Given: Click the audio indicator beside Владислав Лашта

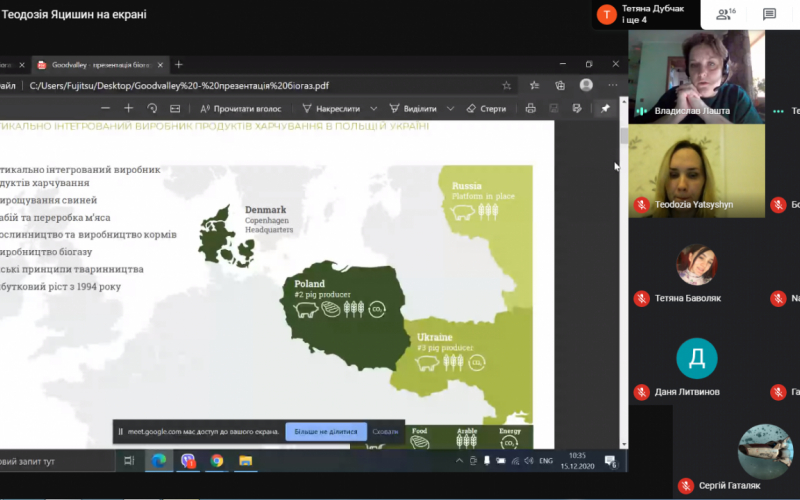Looking at the screenshot, I should (x=642, y=111).
